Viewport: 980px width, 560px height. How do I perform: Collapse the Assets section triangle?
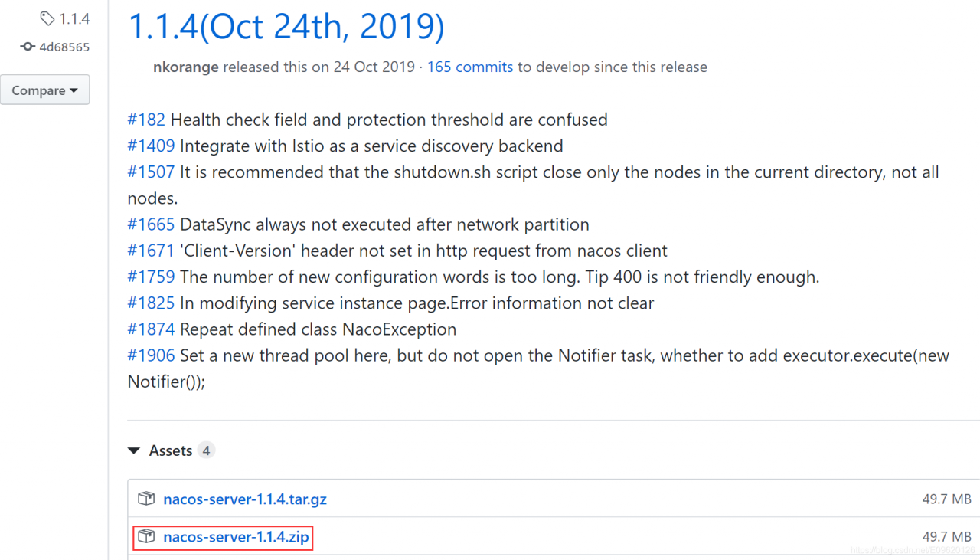coord(134,450)
